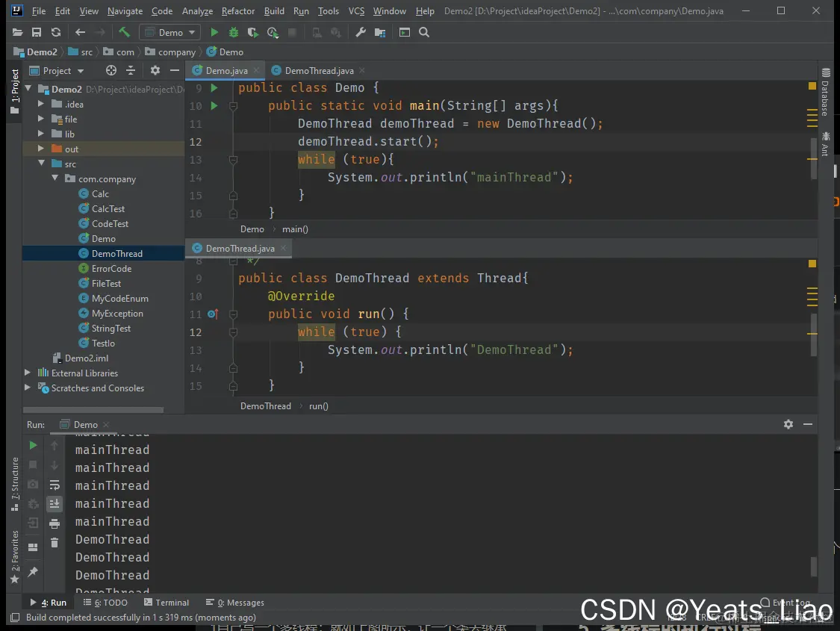Open the Navigate menu

coord(125,10)
